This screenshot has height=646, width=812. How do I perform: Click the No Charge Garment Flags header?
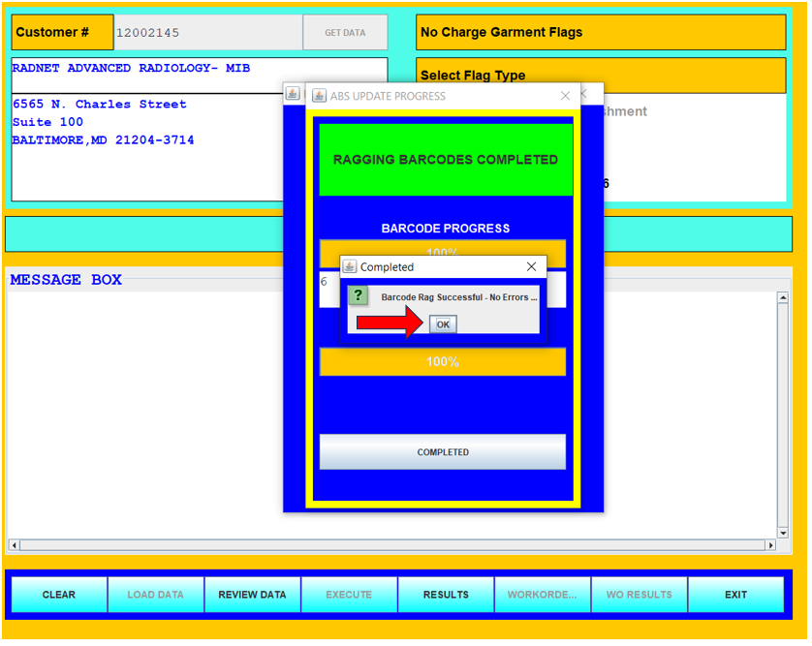coord(603,33)
